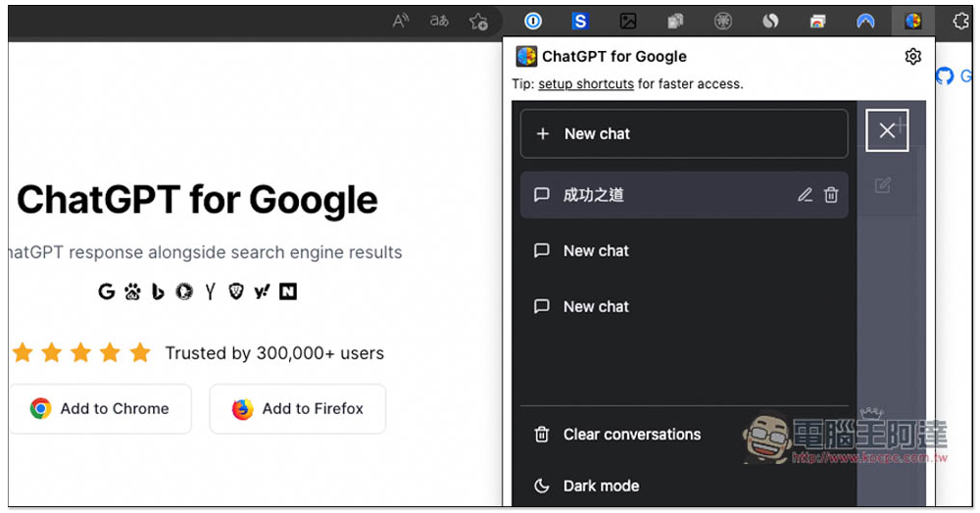Screen dimensions: 980x513
Task: Click the ChatGPT for Google toolbar extension icon
Action: click(913, 22)
